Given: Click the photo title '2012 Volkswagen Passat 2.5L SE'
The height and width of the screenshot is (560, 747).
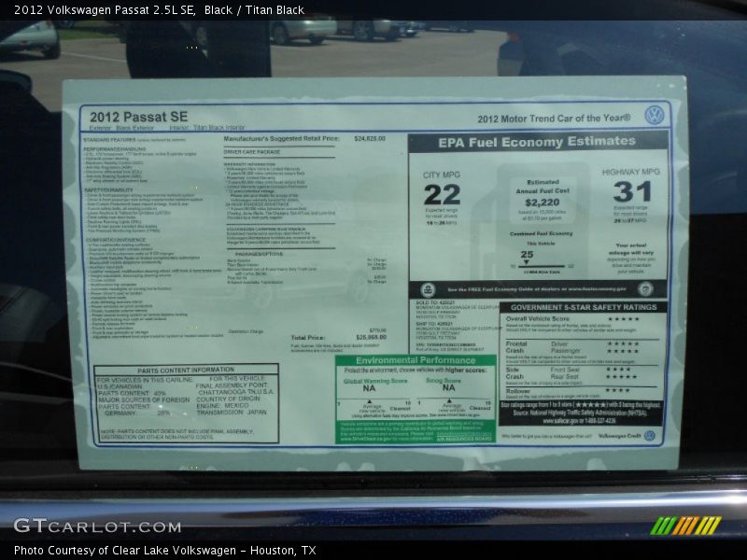Looking at the screenshot, I should (105, 10).
